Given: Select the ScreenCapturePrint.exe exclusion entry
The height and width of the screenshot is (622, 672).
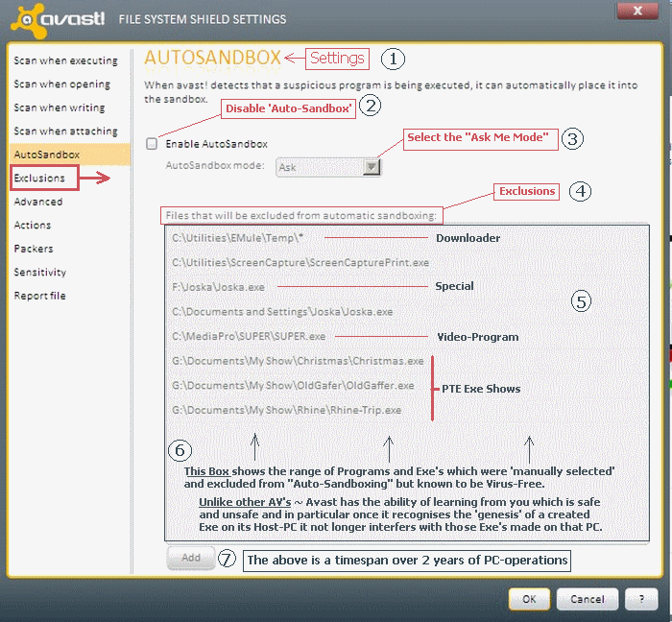Looking at the screenshot, I should [x=300, y=263].
